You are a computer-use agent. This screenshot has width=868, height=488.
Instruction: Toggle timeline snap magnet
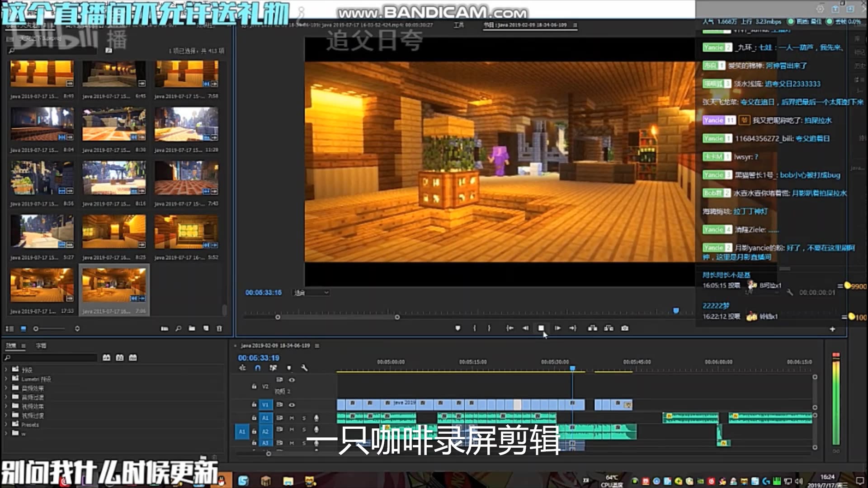click(258, 368)
